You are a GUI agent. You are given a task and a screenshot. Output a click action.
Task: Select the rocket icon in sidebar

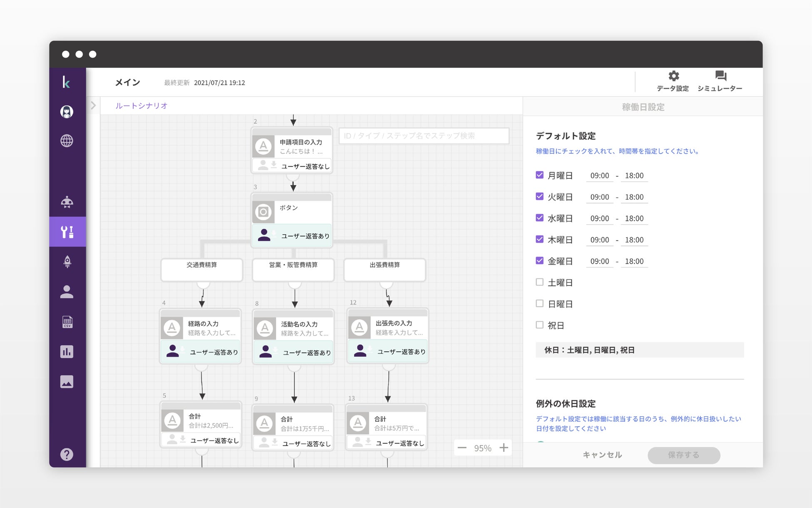coord(67,262)
